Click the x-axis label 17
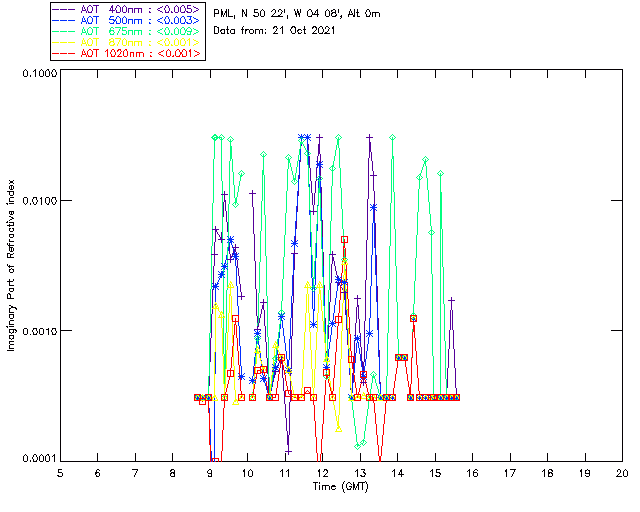This screenshot has height=512, width=640. coord(510,473)
